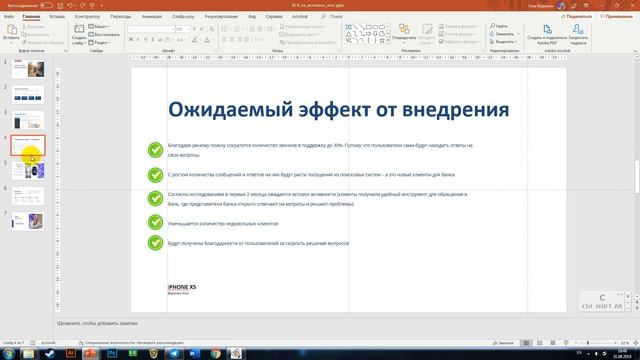The width and height of the screenshot is (640, 360).
Task: Toggle italic К formatting
Action: point(138,40)
